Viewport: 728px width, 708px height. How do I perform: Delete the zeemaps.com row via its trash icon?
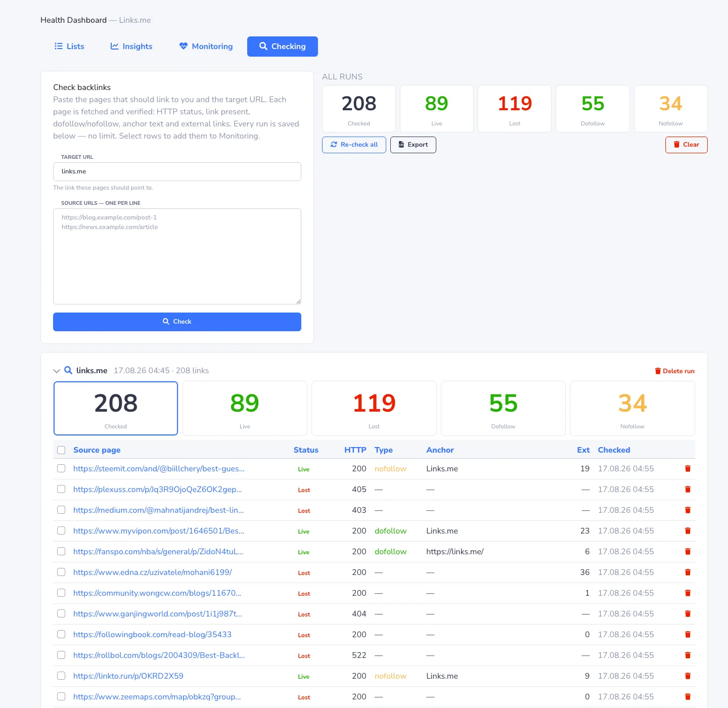click(688, 697)
